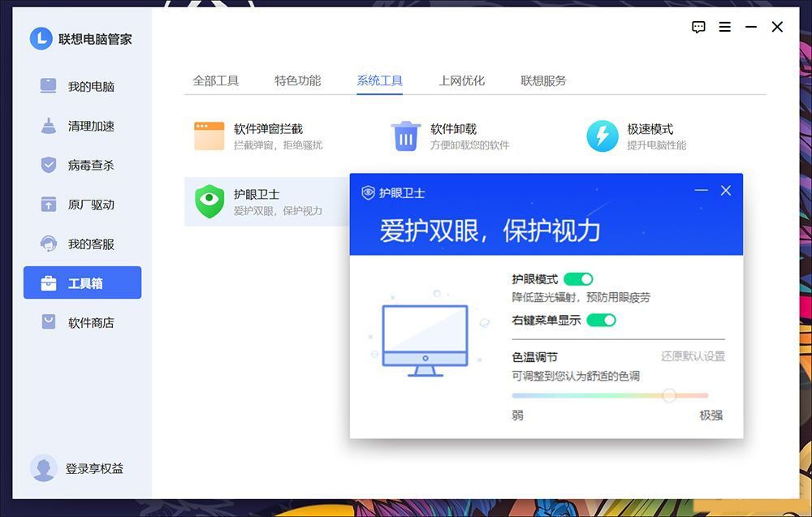This screenshot has width=812, height=517.
Task: Click the 软件卸载 trash can icon
Action: [405, 136]
